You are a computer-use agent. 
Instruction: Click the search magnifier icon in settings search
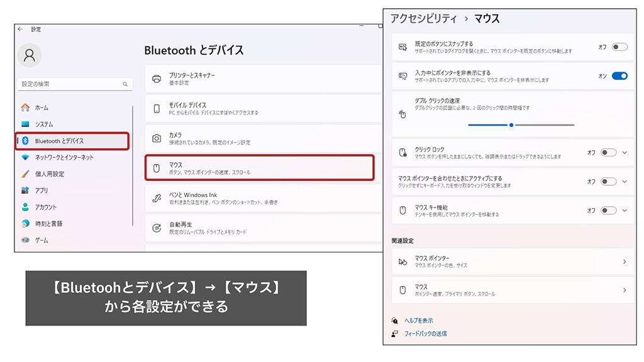tap(125, 84)
